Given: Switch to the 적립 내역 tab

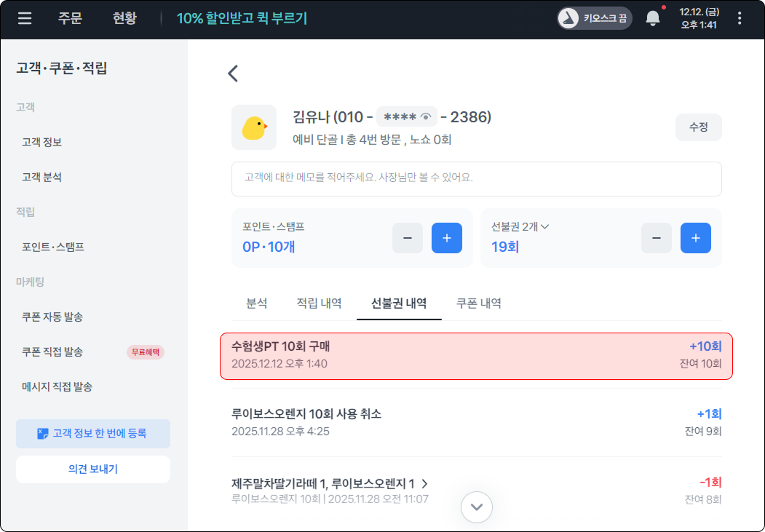Looking at the screenshot, I should (319, 303).
